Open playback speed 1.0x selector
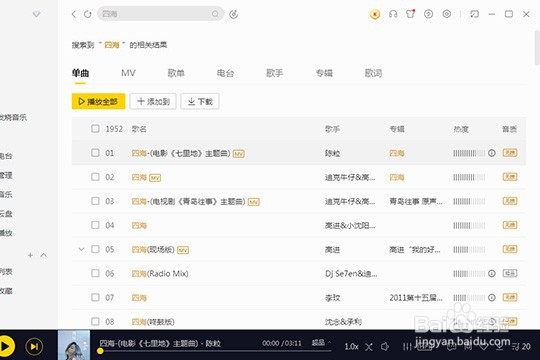Viewport: 540px width, 360px height. 352,347
